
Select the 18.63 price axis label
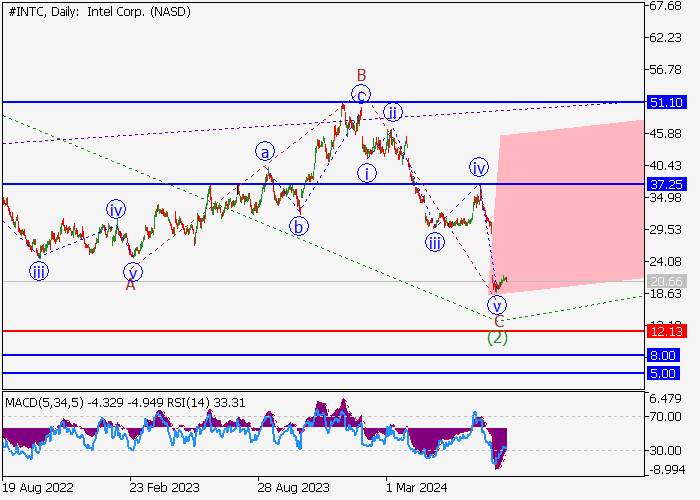pyautogui.click(x=666, y=294)
